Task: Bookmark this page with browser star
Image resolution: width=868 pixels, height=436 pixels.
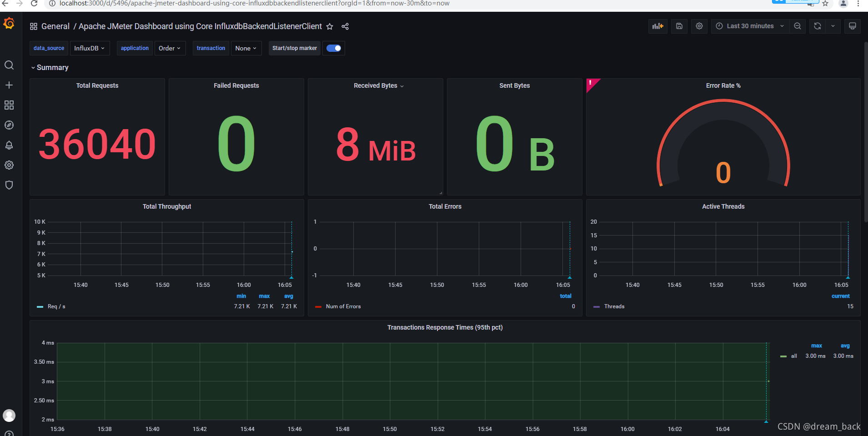Action: [825, 4]
